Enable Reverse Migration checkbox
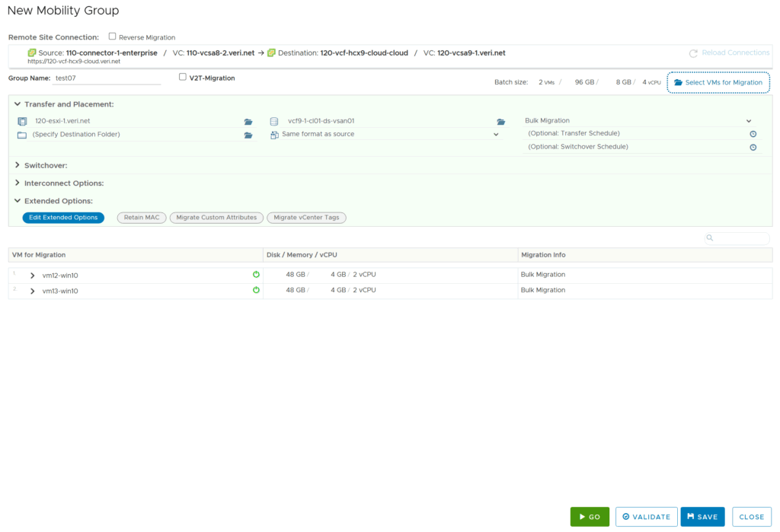This screenshot has height=532, width=780. pyautogui.click(x=113, y=37)
